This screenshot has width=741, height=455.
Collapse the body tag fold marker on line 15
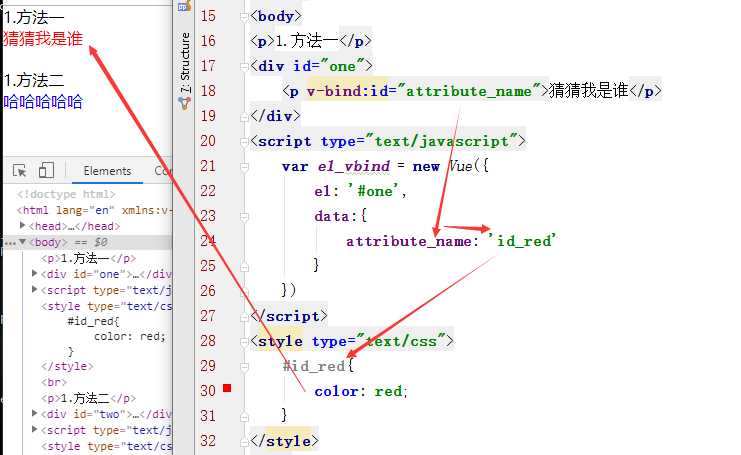coord(244,17)
